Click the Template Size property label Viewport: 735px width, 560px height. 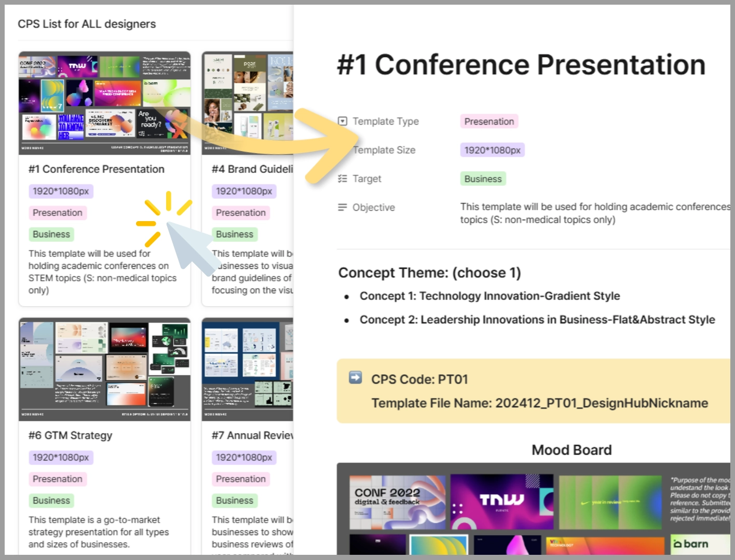[x=384, y=150]
